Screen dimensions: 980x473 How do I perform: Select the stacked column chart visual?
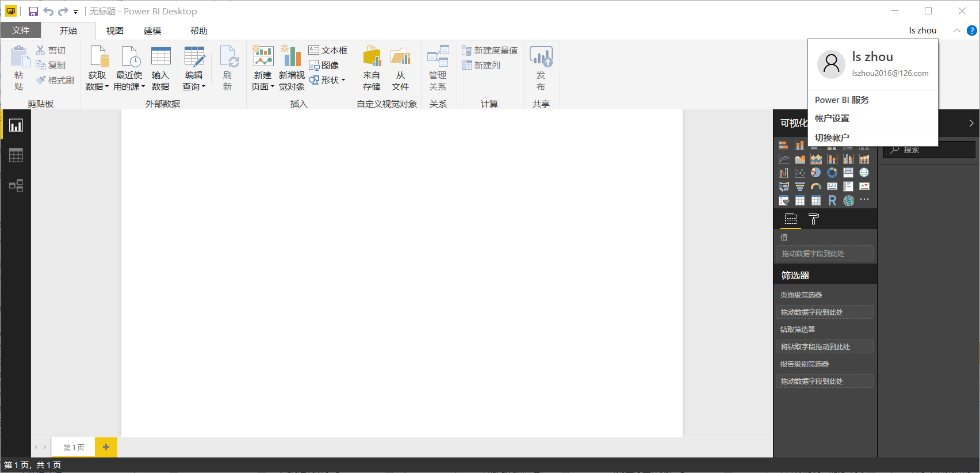[800, 145]
